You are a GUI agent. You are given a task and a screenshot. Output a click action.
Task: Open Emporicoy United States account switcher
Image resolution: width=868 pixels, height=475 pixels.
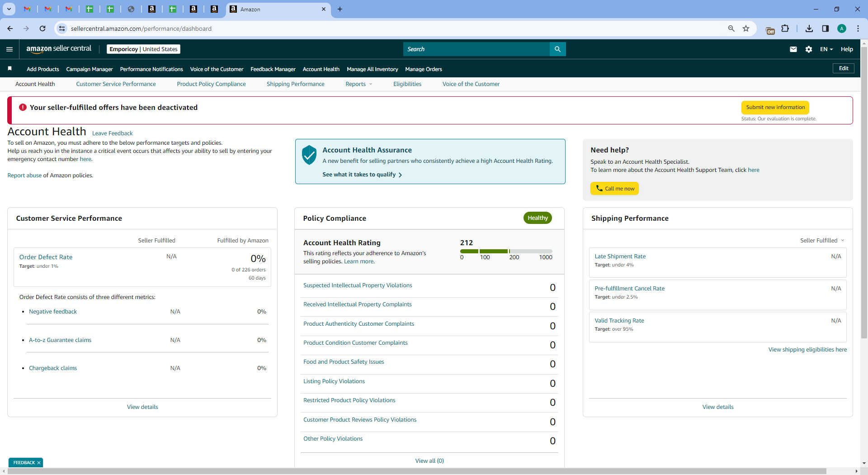coord(143,49)
